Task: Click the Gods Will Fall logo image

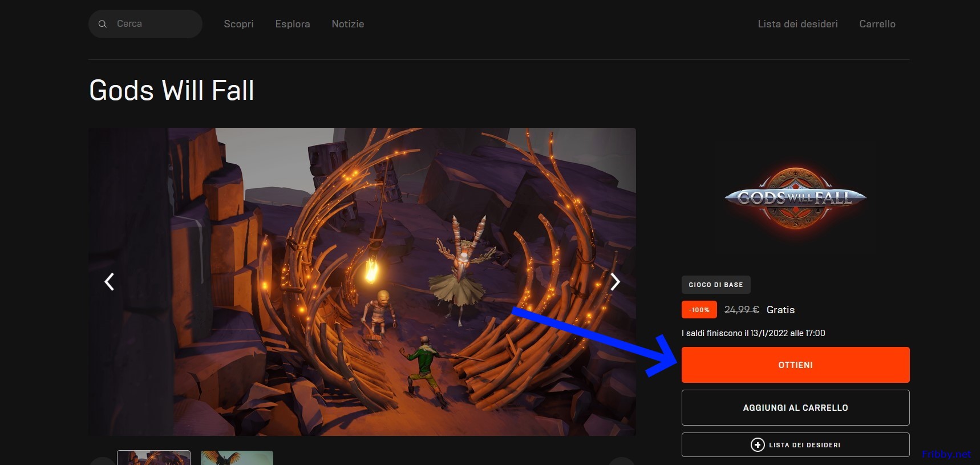Action: pyautogui.click(x=796, y=198)
